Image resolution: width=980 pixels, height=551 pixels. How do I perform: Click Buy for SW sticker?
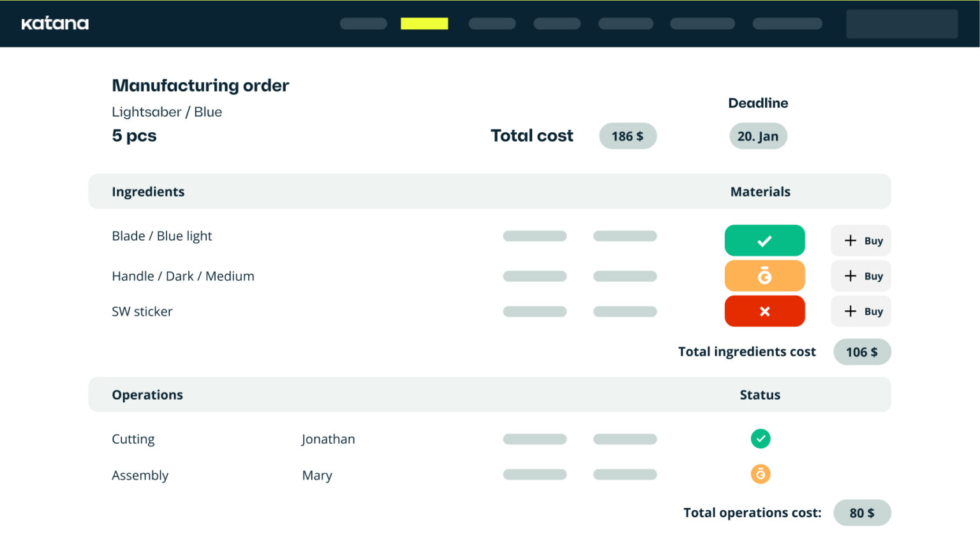861,311
